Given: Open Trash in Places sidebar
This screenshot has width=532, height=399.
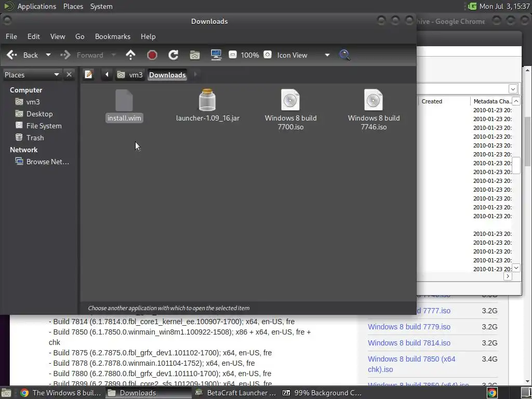Looking at the screenshot, I should click(x=30, y=137).
